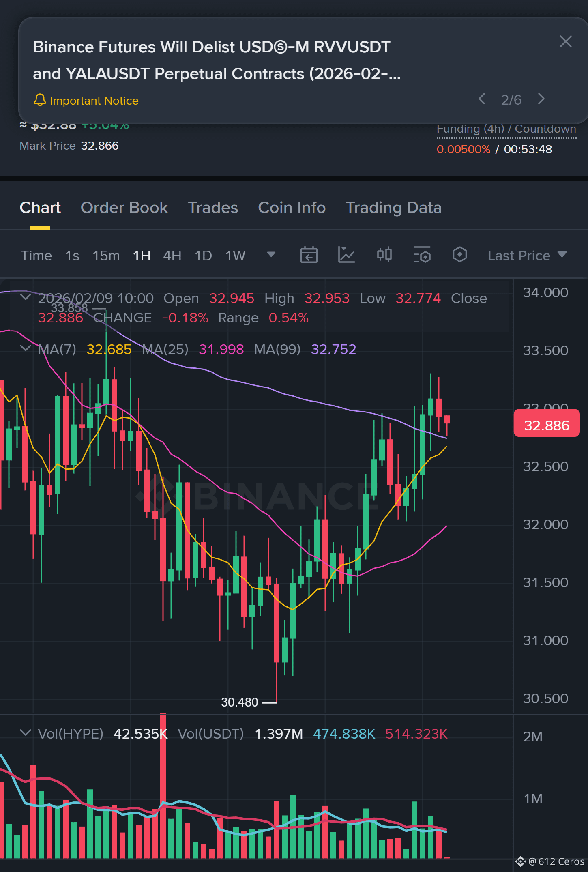Switch to the Order Book tab
This screenshot has width=588, height=872.
click(124, 208)
